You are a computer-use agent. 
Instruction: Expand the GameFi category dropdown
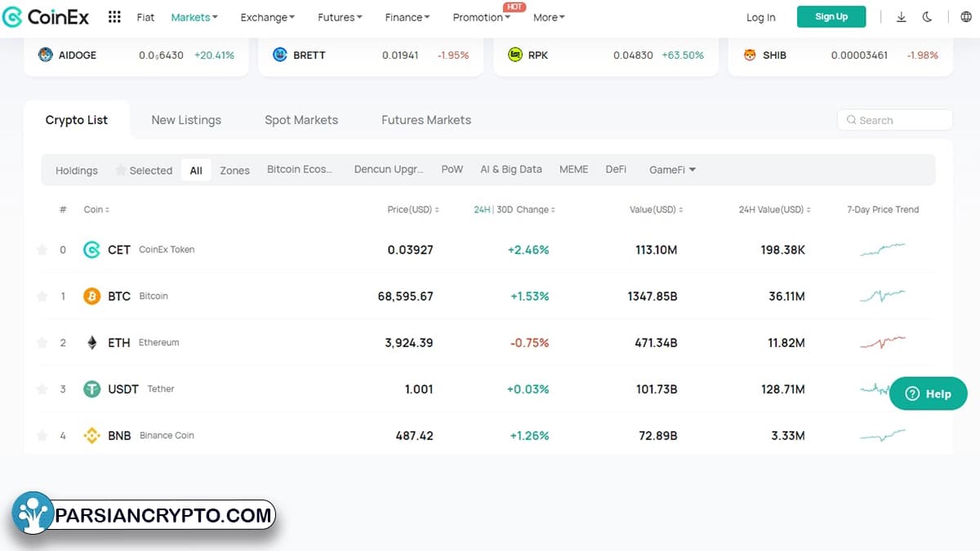672,170
